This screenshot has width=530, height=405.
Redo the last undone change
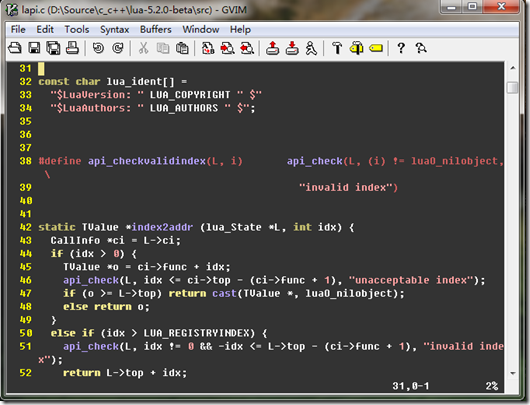118,48
